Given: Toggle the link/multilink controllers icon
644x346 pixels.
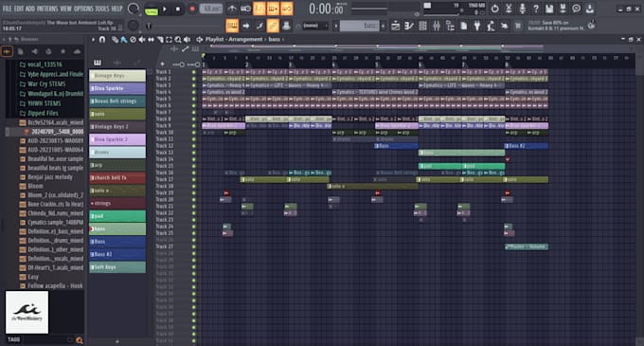Looking at the screenshot, I should point(273,26).
